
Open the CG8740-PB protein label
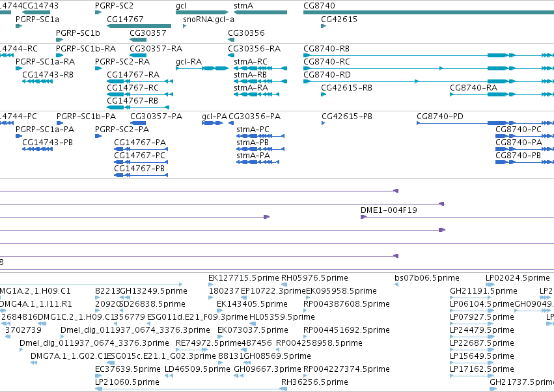click(x=518, y=156)
